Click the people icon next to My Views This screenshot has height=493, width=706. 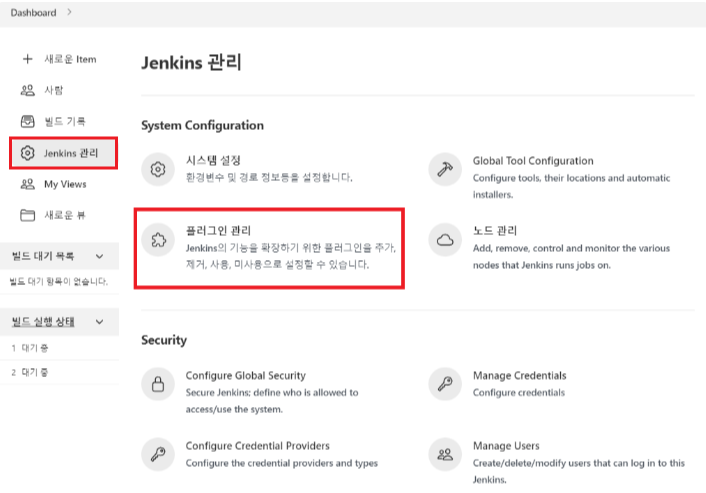(x=27, y=184)
